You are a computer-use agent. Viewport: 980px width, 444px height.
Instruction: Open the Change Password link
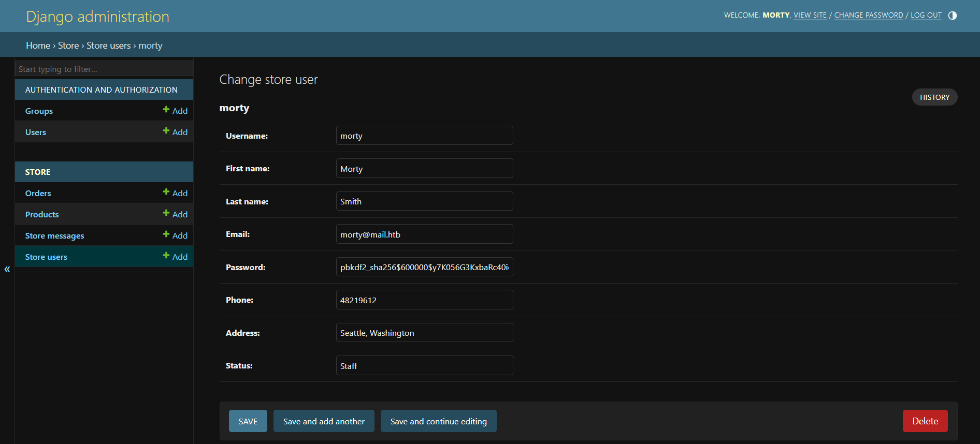pos(869,15)
